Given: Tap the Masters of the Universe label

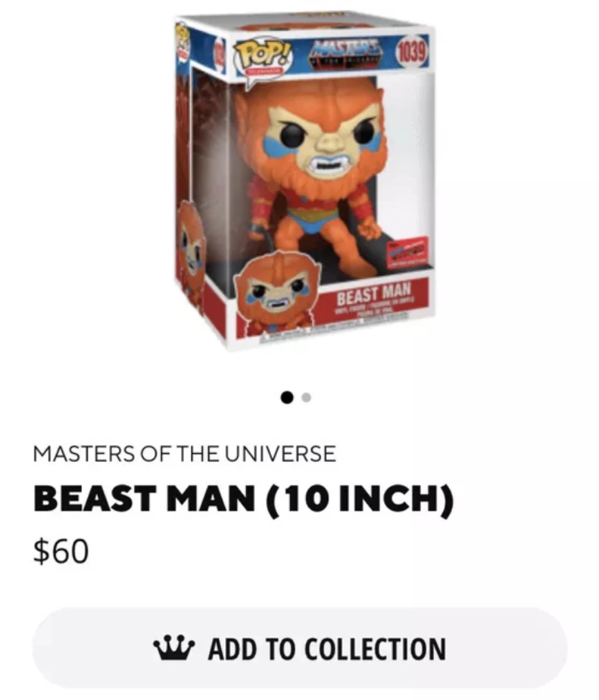Looking at the screenshot, I should (x=185, y=454).
